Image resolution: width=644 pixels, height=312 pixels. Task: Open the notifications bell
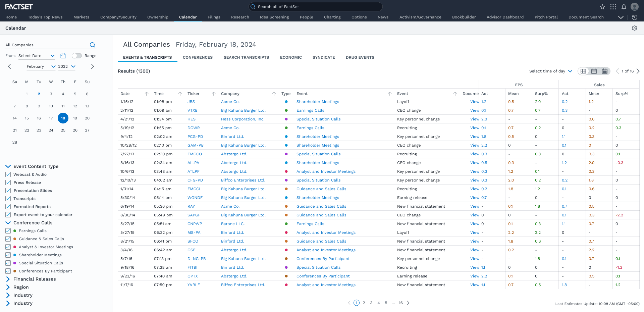[x=624, y=7]
